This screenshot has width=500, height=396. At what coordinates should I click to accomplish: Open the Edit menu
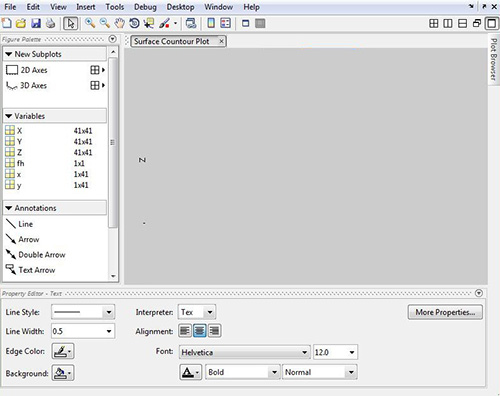(33, 7)
